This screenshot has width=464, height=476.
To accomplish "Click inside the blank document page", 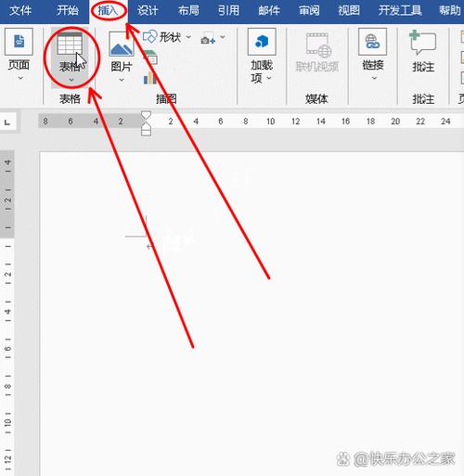I will tap(251, 314).
